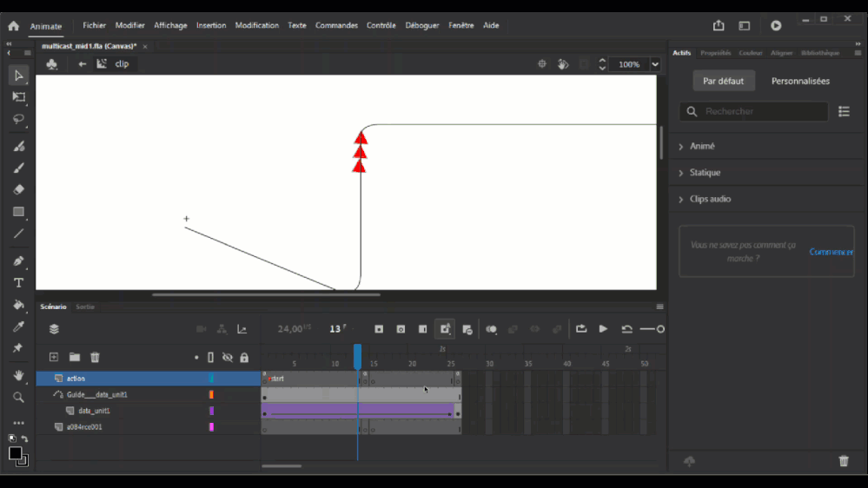Select the Fluid Brush tool
The width and height of the screenshot is (868, 488).
[x=19, y=146]
